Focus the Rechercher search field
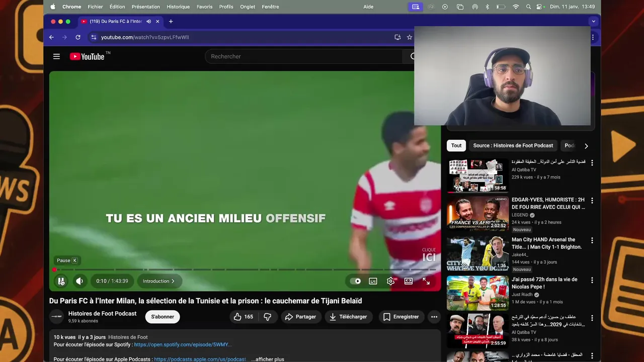This screenshot has height=362, width=644. pyautogui.click(x=303, y=56)
